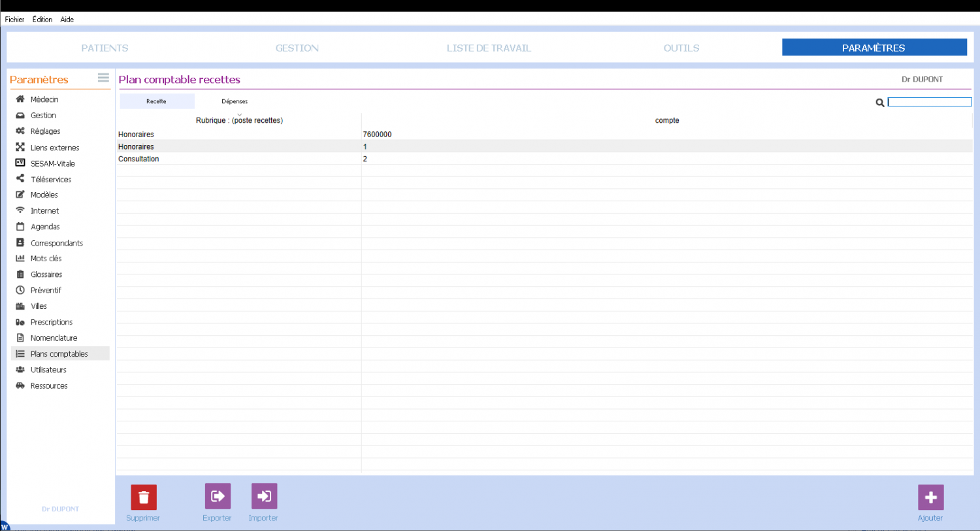Focus the search input field

(x=930, y=102)
